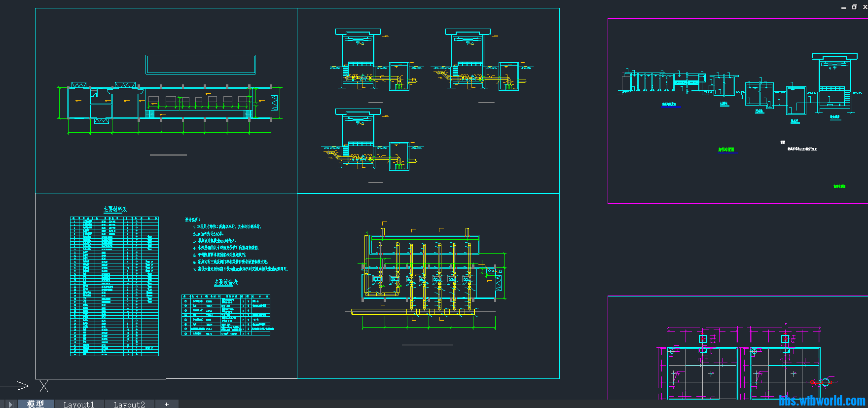Select the 主要设备表 title text
Screen dimensions: 868x408
point(226,282)
